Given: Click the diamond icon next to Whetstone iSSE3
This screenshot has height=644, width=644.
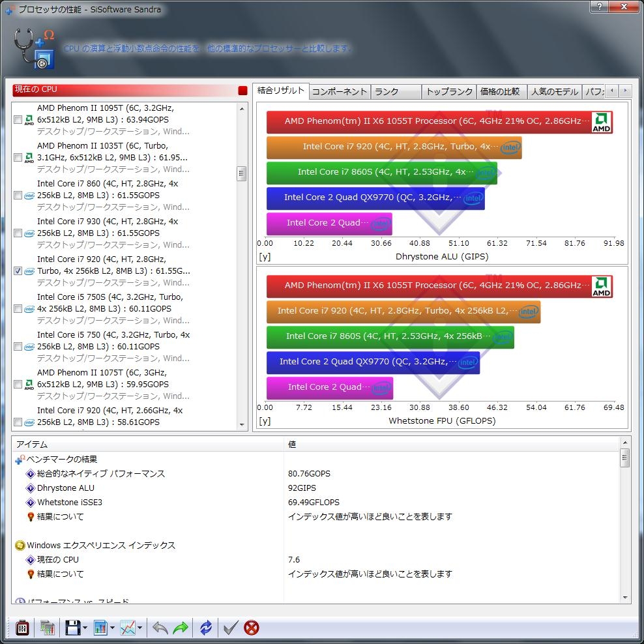Looking at the screenshot, I should tap(31, 503).
